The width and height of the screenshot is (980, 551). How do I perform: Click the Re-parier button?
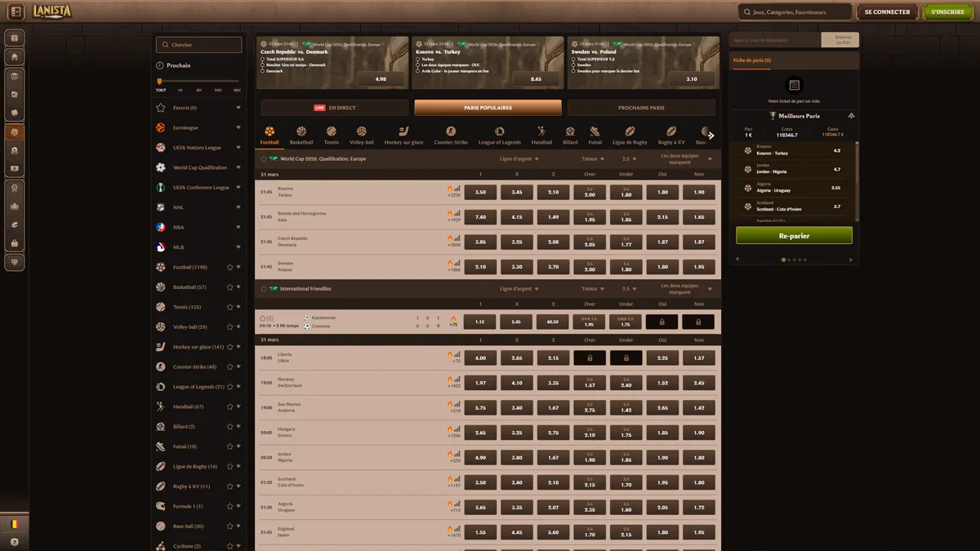(794, 235)
